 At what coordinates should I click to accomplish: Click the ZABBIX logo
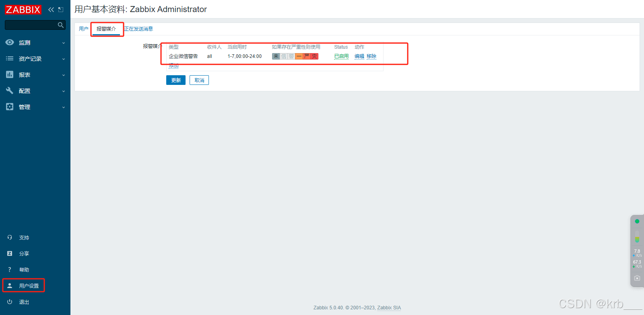pos(23,10)
